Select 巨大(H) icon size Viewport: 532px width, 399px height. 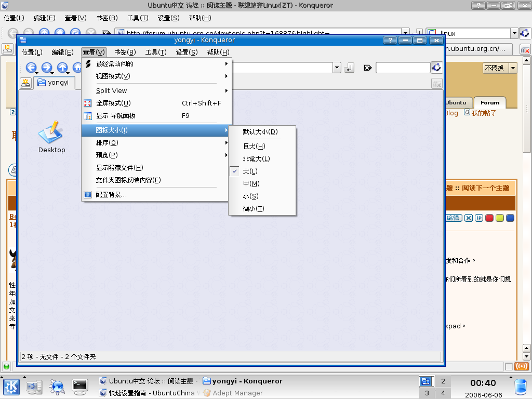tap(262, 146)
